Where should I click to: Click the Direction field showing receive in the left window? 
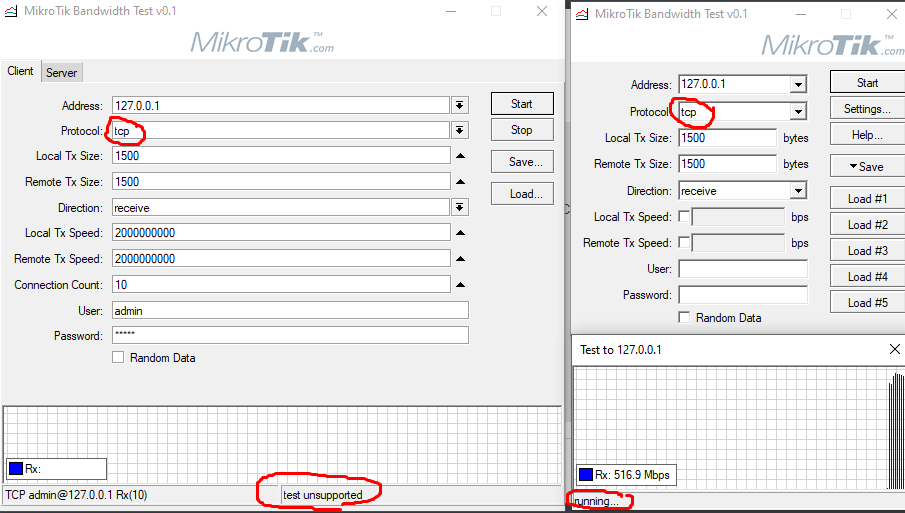(x=281, y=207)
